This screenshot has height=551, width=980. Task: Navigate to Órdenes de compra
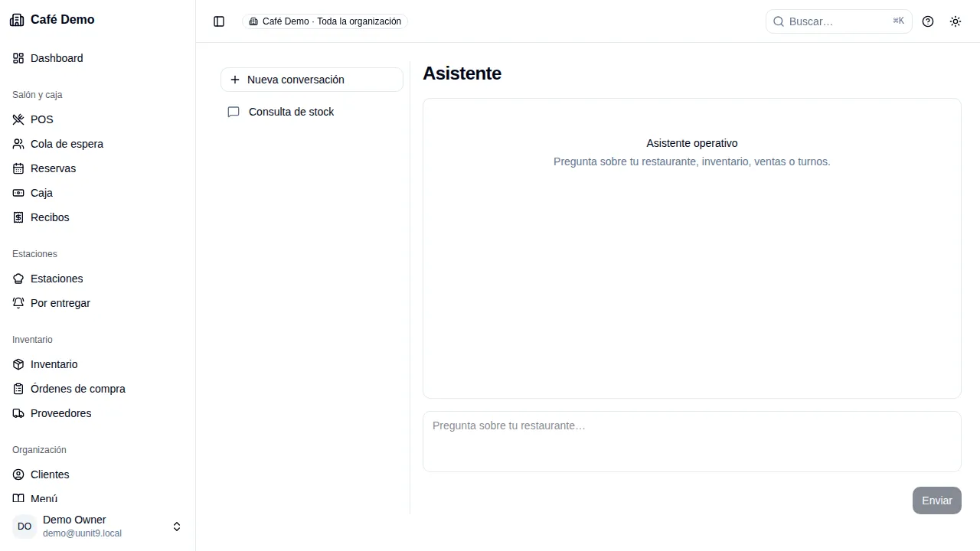(98, 389)
